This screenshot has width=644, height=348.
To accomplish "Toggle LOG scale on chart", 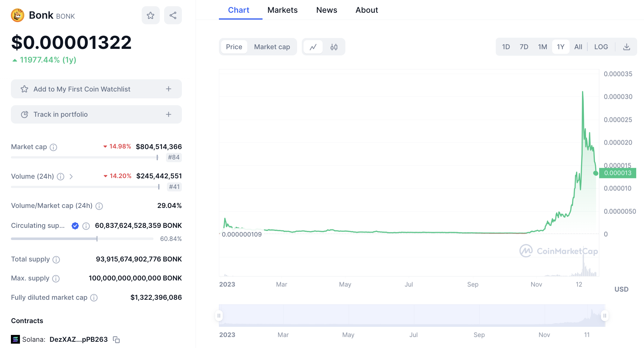I will tap(601, 47).
